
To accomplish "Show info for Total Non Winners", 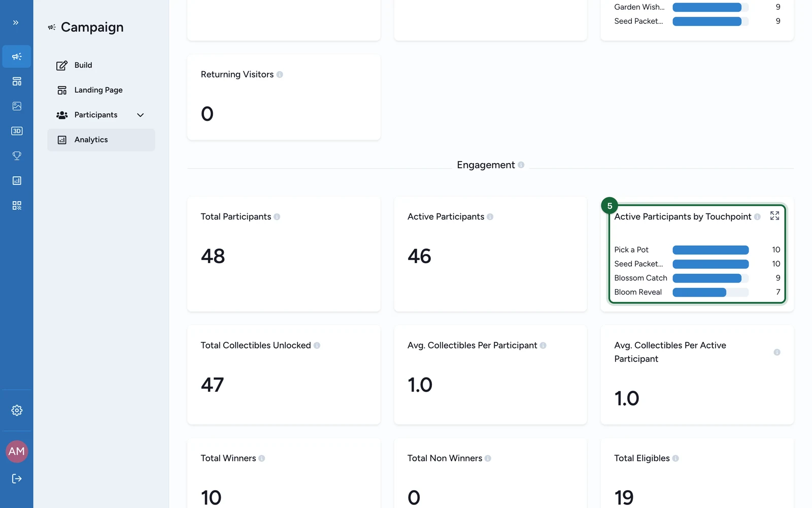I will 488,458.
